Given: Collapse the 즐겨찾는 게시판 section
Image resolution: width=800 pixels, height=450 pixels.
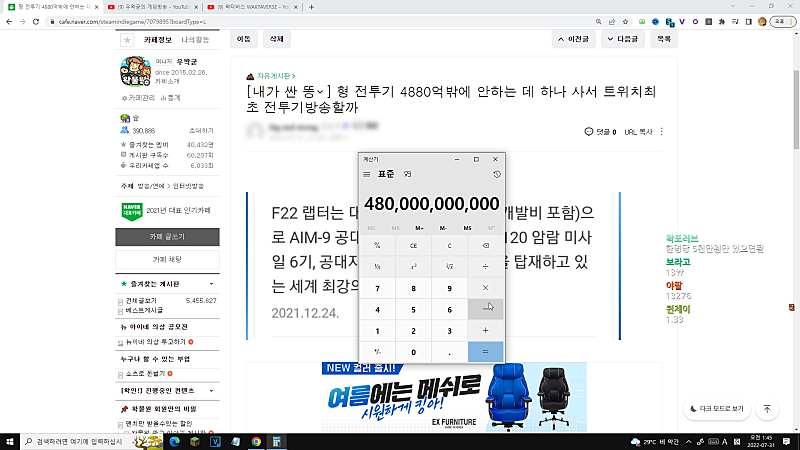Looking at the screenshot, I should tap(211, 284).
